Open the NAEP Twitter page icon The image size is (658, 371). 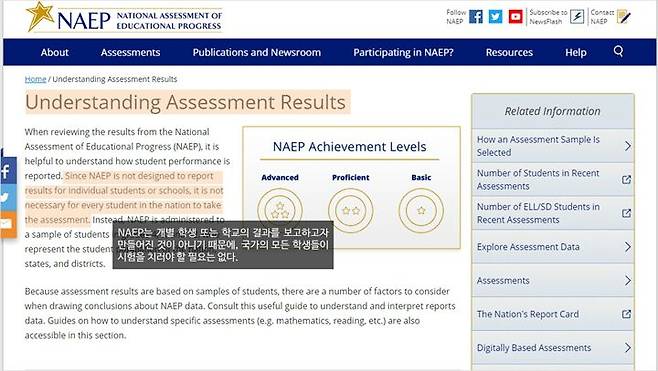click(496, 17)
